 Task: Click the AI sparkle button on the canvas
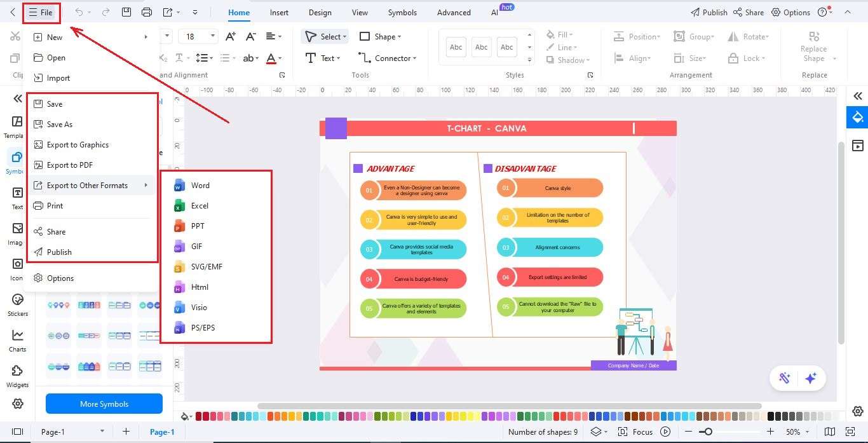810,378
